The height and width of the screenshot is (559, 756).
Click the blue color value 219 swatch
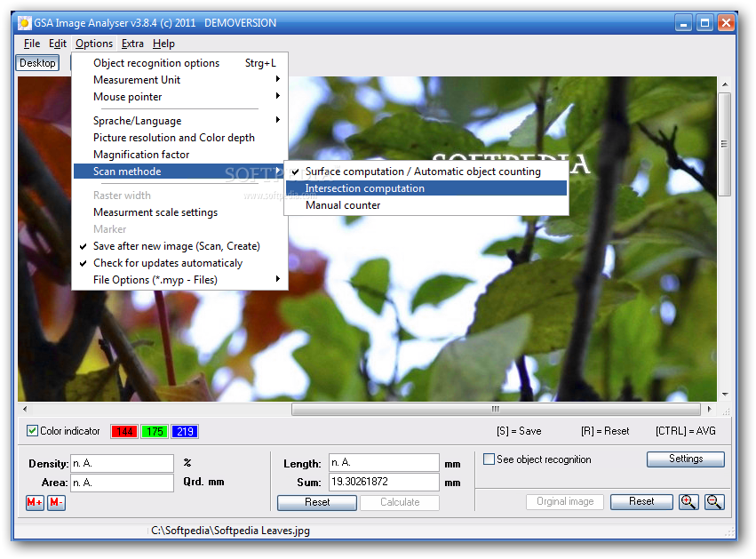(x=185, y=431)
